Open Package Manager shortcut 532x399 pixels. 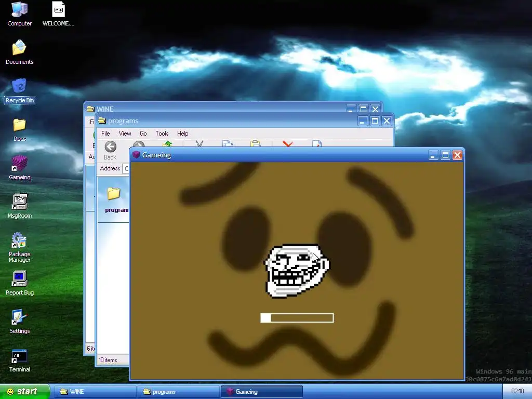pyautogui.click(x=19, y=247)
